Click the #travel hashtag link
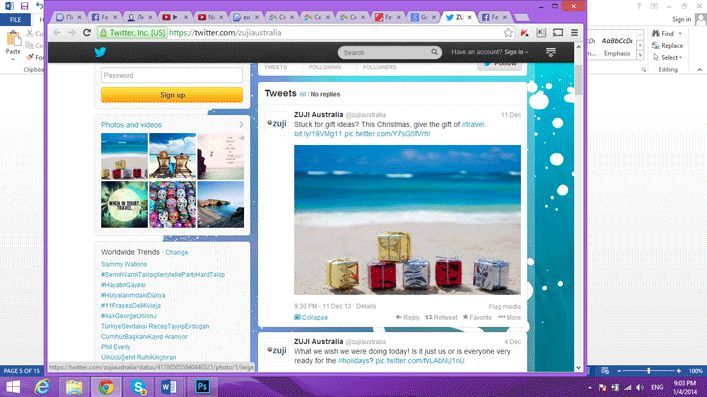 473,124
